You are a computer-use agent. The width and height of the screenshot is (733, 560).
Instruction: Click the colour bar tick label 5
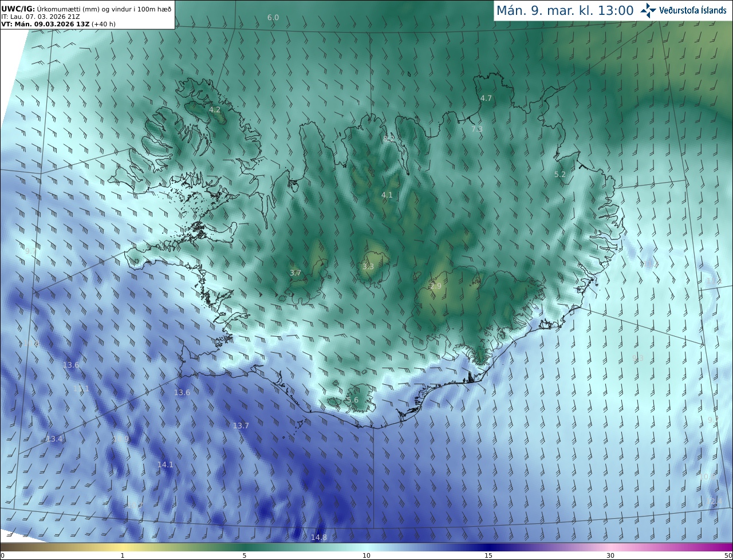[x=245, y=556]
